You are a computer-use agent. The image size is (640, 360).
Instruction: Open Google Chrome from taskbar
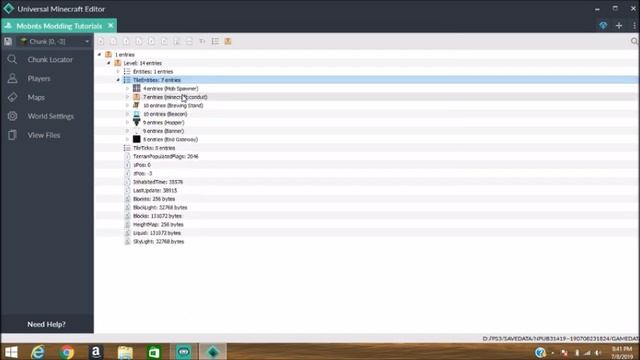click(67, 352)
